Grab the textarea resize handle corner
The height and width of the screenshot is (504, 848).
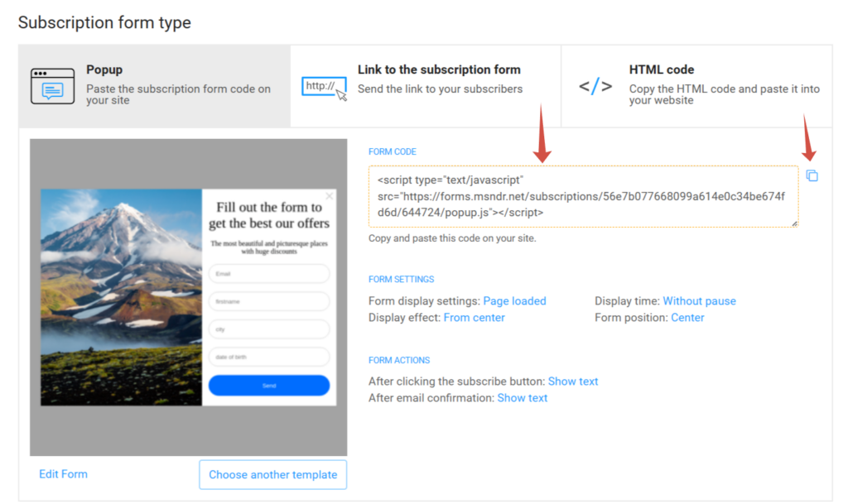(x=794, y=223)
